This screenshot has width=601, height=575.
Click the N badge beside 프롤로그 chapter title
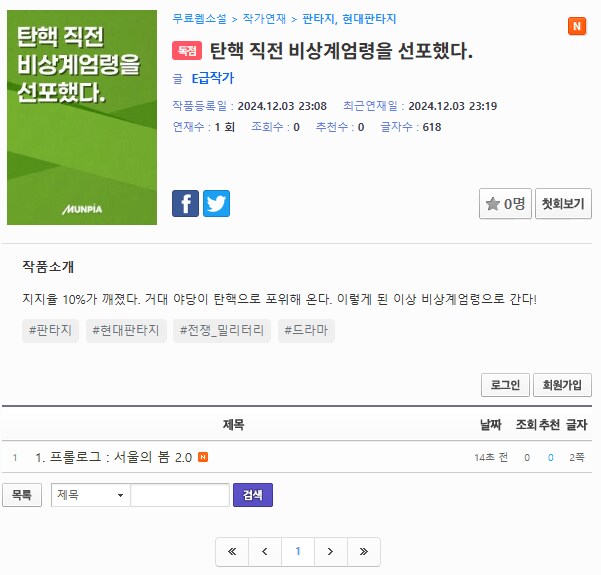tap(203, 457)
